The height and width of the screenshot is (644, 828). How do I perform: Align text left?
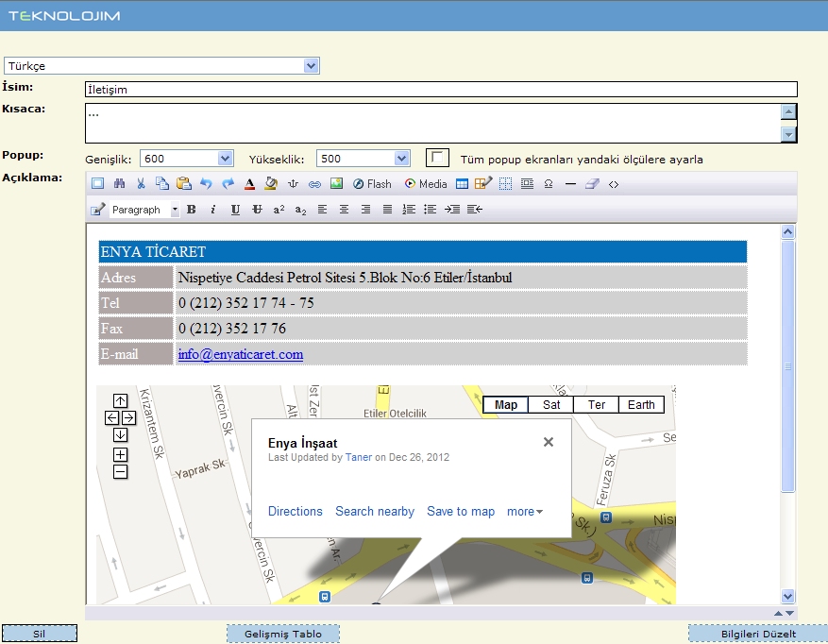point(322,210)
